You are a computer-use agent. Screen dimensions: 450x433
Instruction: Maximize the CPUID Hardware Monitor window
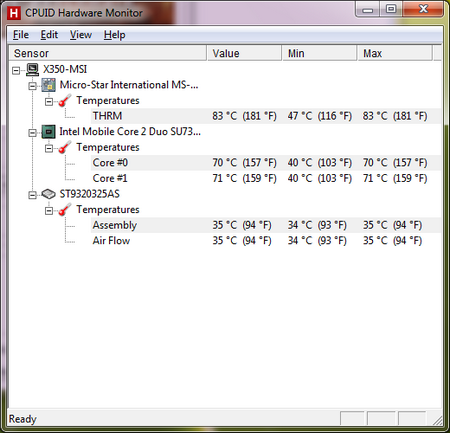391,9
